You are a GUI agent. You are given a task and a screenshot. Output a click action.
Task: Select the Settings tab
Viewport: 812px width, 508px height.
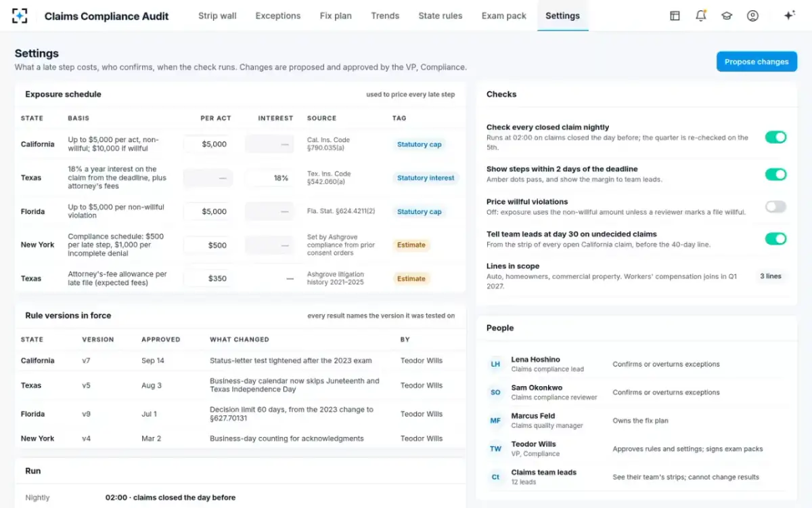pos(562,16)
